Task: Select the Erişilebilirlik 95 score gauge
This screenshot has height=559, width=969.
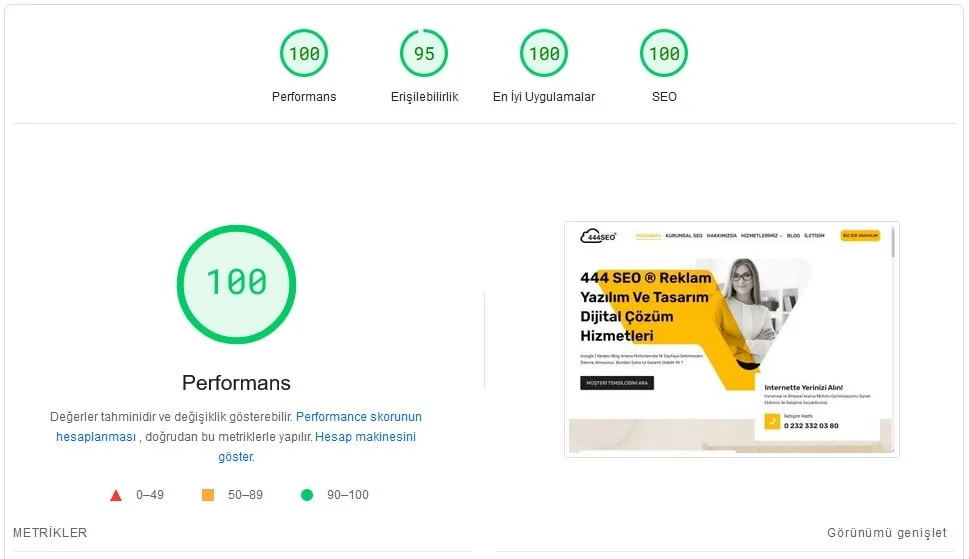Action: (424, 53)
